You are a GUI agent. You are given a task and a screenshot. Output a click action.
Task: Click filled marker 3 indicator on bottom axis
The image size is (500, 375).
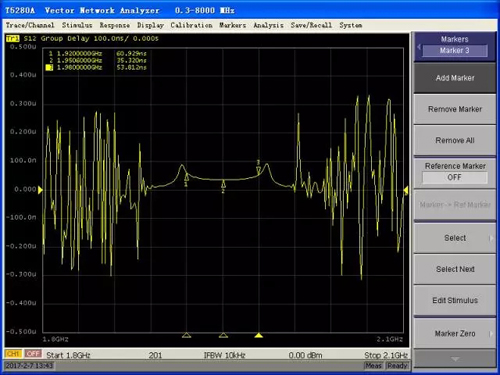pos(259,335)
